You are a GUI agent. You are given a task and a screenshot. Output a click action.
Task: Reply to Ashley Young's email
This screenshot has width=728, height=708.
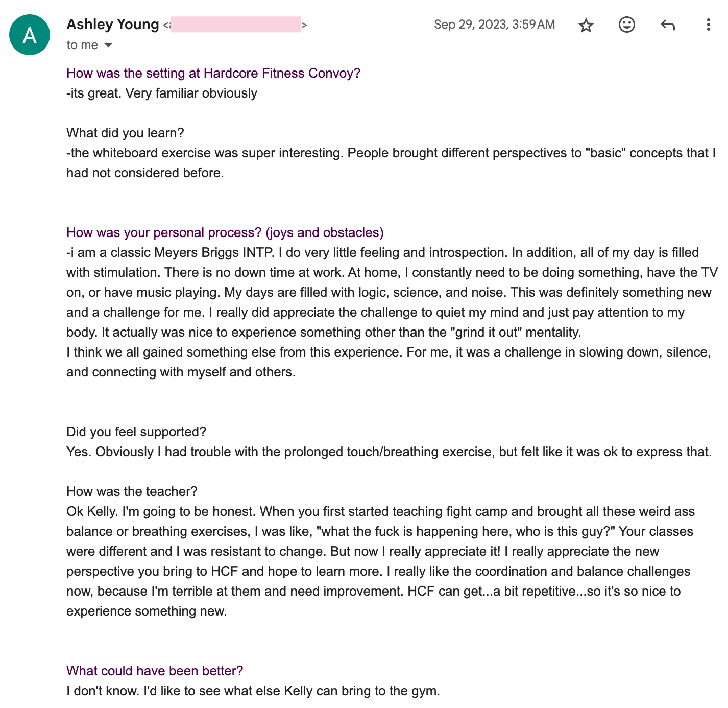coord(668,25)
